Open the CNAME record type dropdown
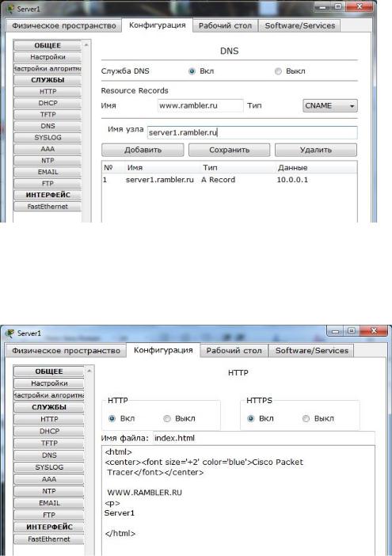This screenshot has width=392, height=556. 330,105
